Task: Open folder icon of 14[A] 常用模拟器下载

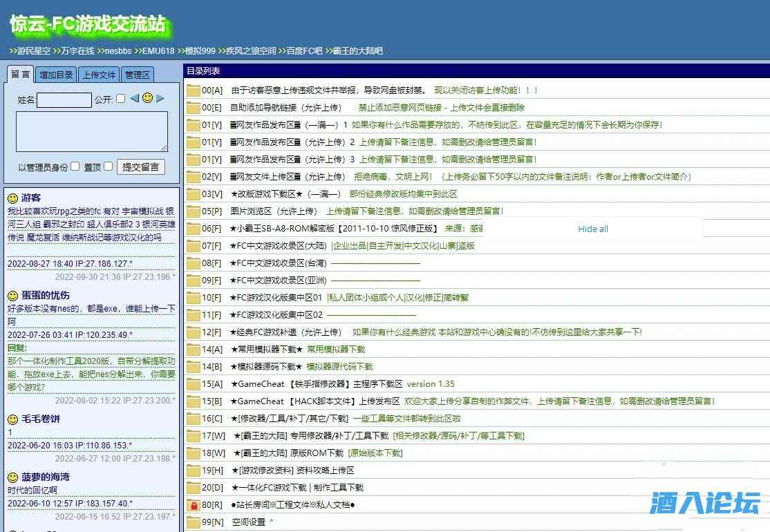Action: (x=193, y=350)
